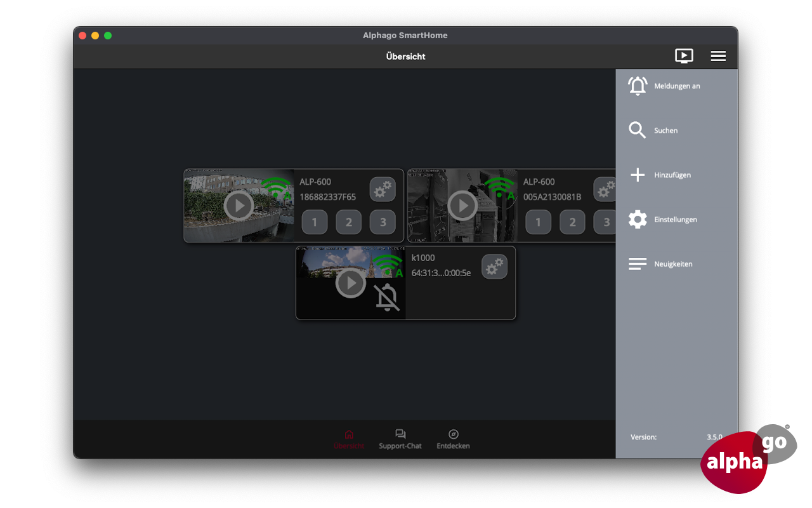Minimize the Alphago SmartHome window
The height and width of the screenshot is (508, 812).
point(95,36)
